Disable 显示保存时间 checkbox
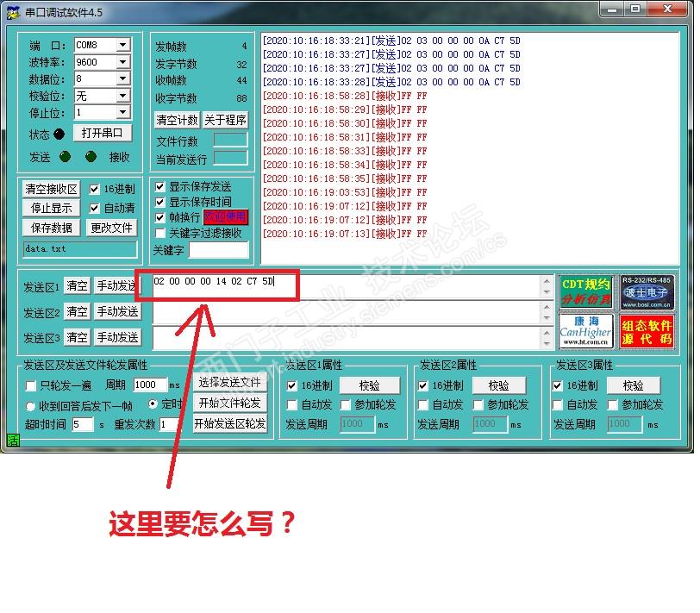The width and height of the screenshot is (700, 613). pos(159,202)
